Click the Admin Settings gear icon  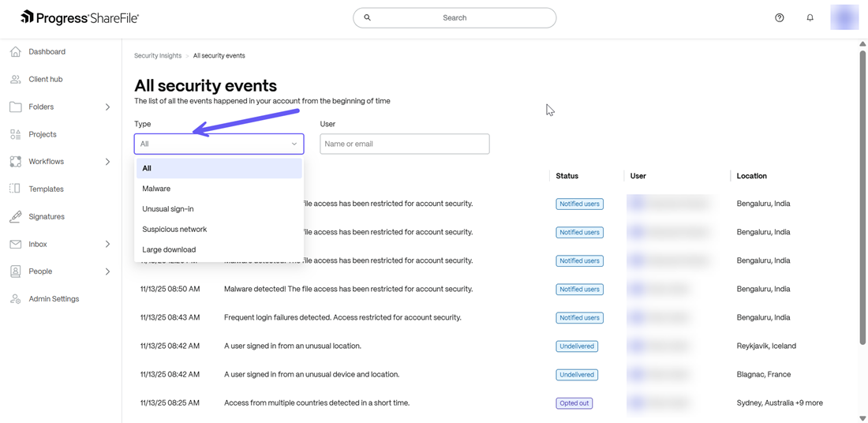(15, 299)
